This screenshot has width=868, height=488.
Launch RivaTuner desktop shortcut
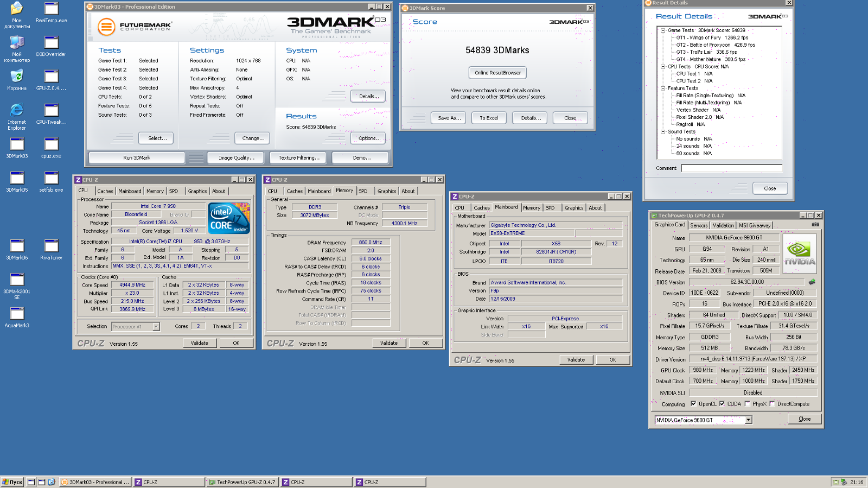52,250
